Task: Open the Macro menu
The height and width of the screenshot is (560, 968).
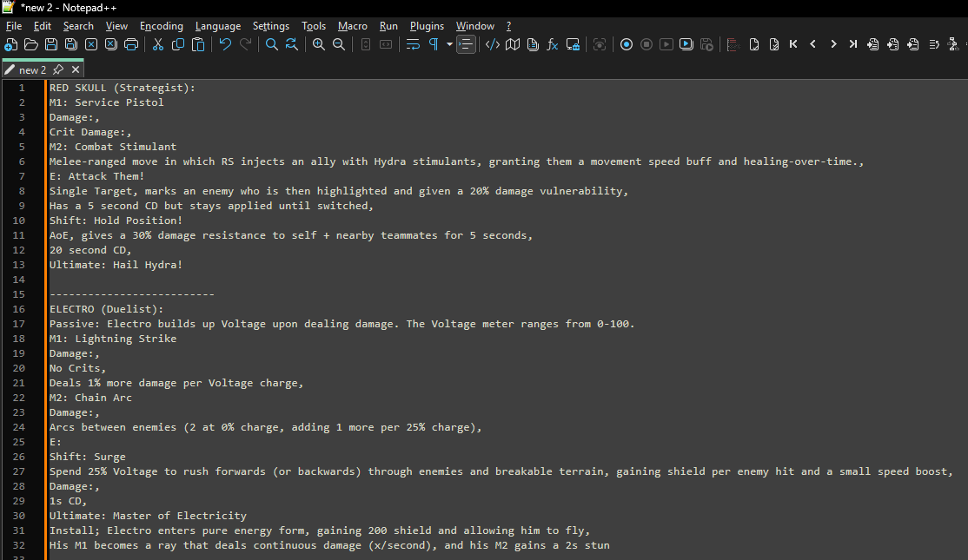Action: coord(353,26)
